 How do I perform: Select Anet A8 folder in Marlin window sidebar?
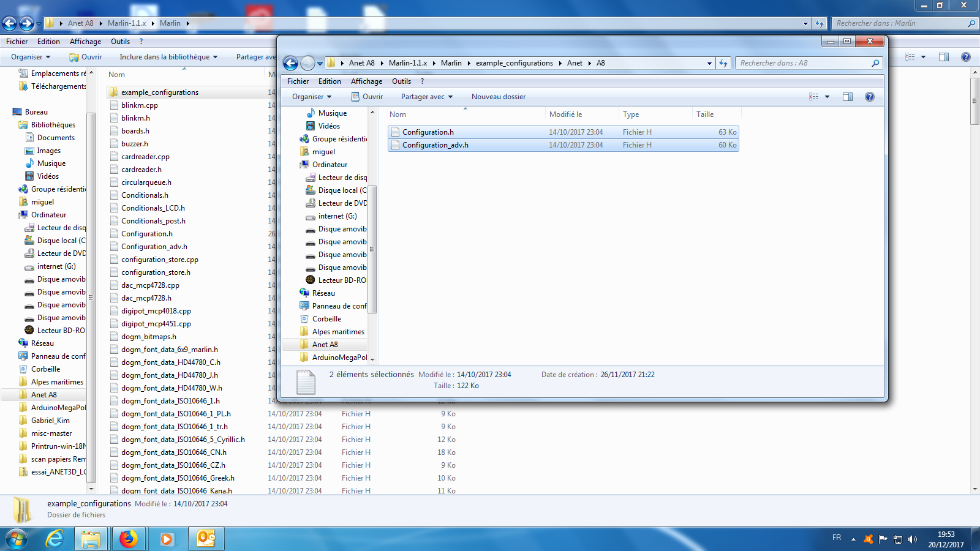tap(44, 395)
